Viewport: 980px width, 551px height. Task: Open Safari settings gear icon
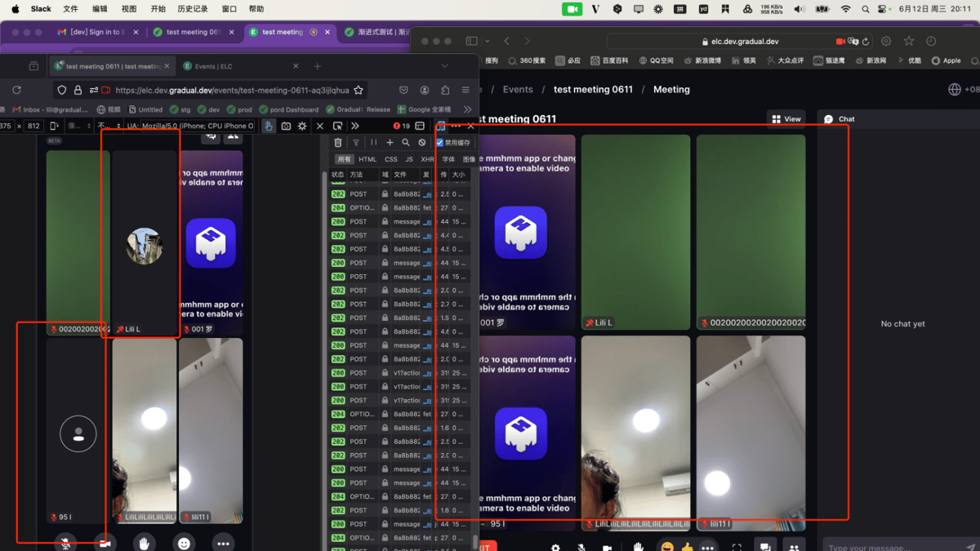(886, 41)
